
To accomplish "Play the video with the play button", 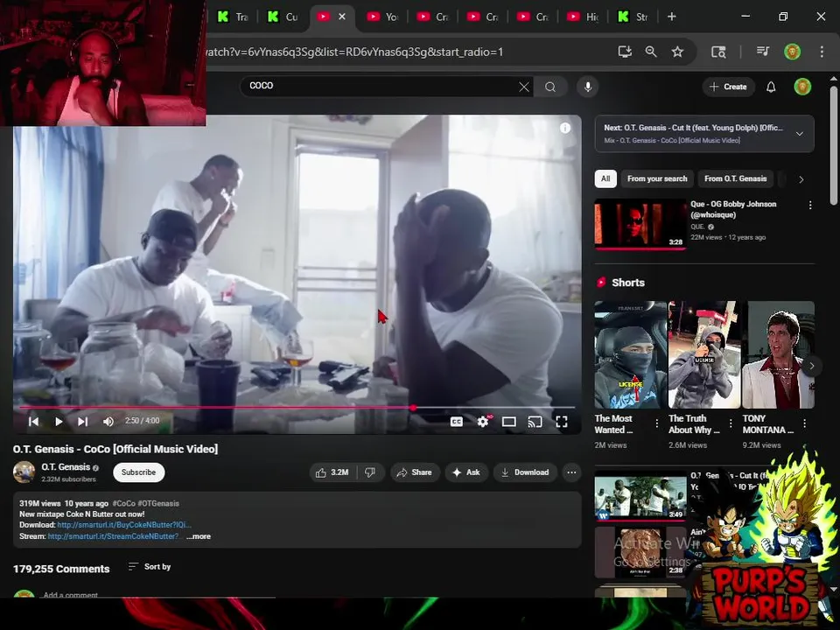I will [x=59, y=422].
